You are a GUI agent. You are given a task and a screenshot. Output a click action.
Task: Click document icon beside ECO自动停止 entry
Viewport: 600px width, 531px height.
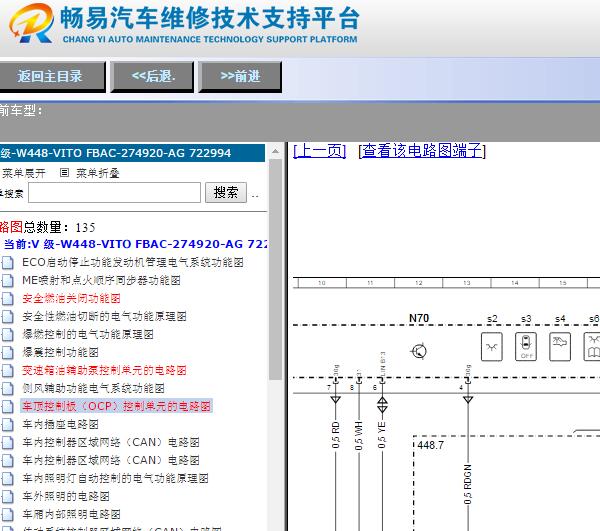point(7,263)
